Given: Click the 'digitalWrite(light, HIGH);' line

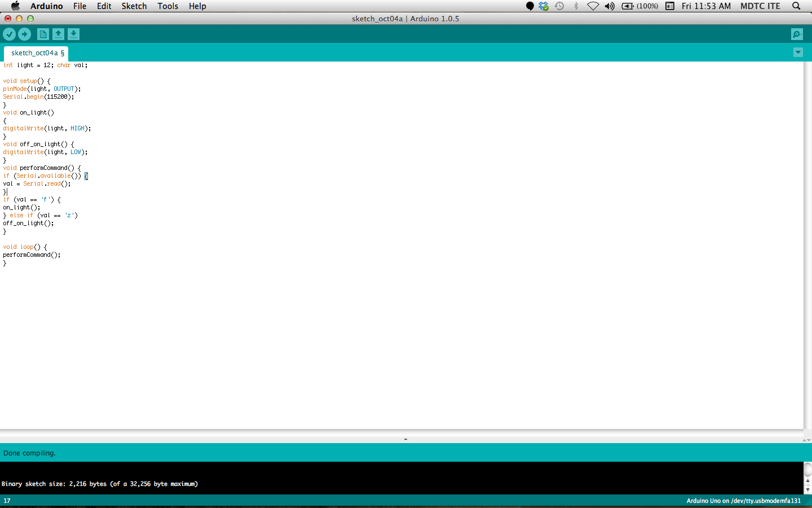Looking at the screenshot, I should tap(47, 129).
